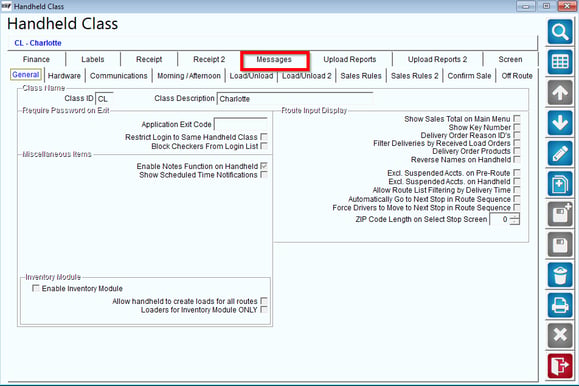
Task: Toggle Restrict Login to Same Handheld Class
Action: (264, 137)
